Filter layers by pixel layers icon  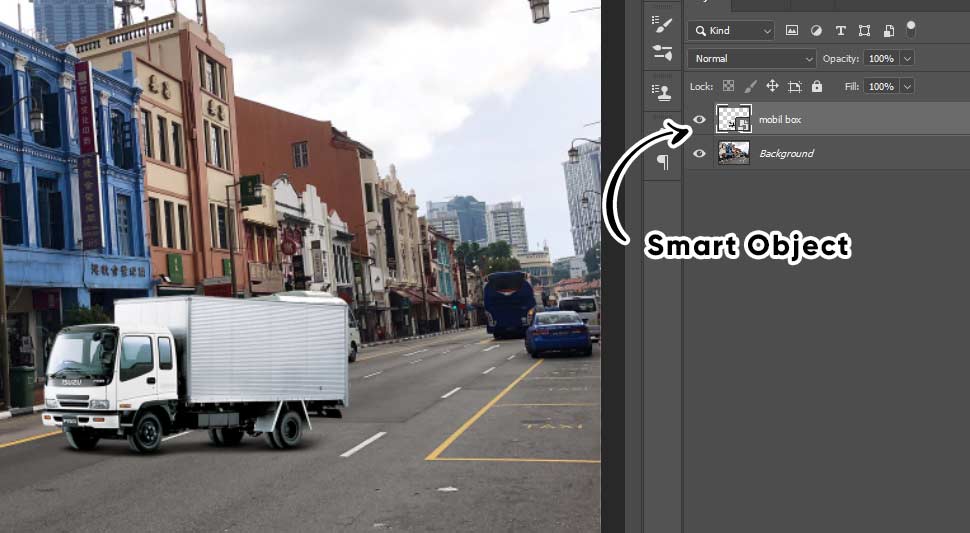pos(792,30)
